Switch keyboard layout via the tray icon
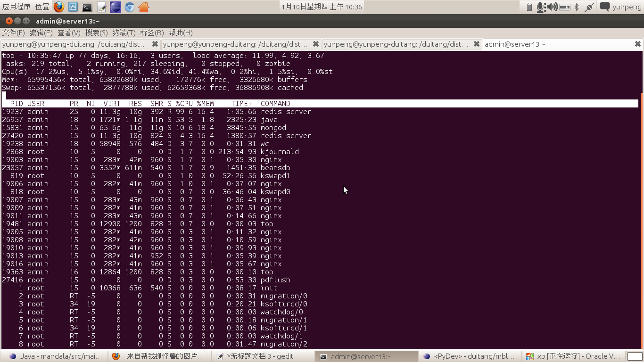 (564, 7)
